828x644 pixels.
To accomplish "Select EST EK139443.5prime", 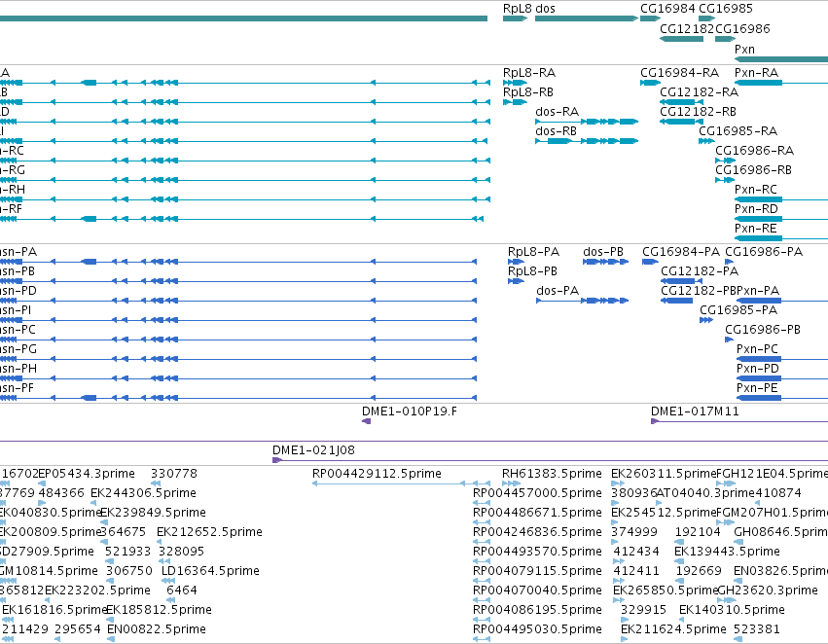I will click(x=727, y=552).
